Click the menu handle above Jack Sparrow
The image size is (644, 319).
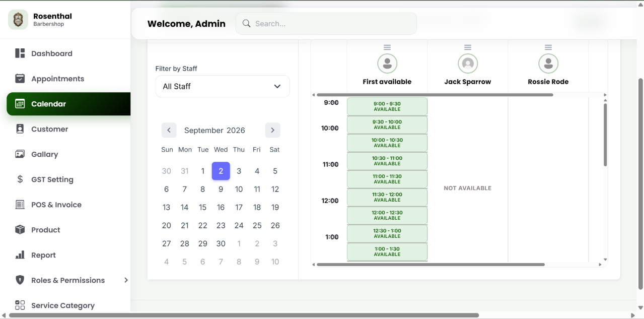pos(468,47)
